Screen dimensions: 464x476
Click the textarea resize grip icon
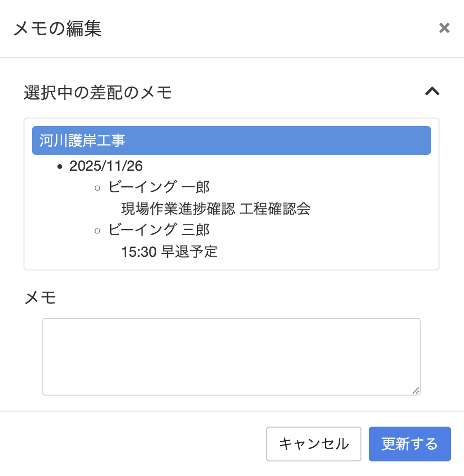(x=416, y=391)
